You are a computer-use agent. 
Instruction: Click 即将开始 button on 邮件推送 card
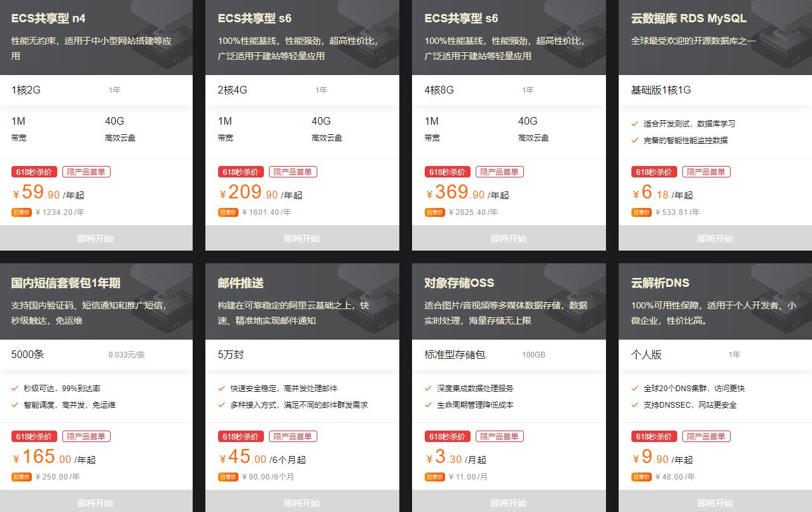(x=302, y=502)
